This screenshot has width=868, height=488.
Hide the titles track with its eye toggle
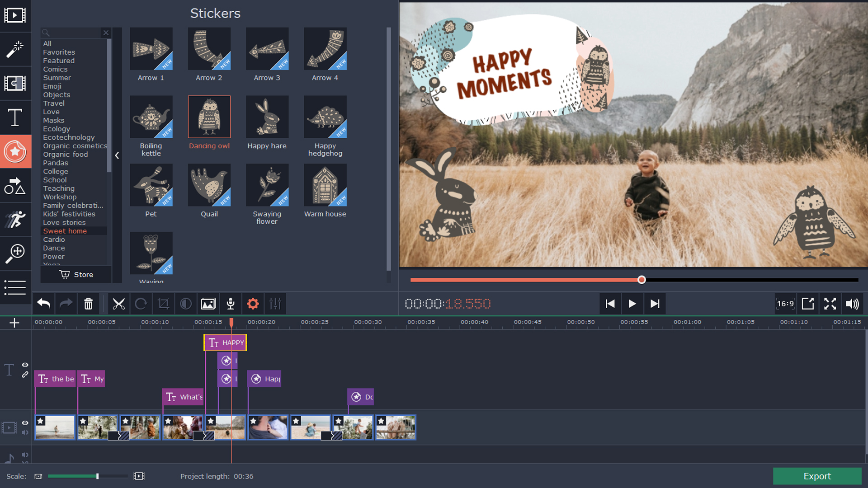pos(25,365)
